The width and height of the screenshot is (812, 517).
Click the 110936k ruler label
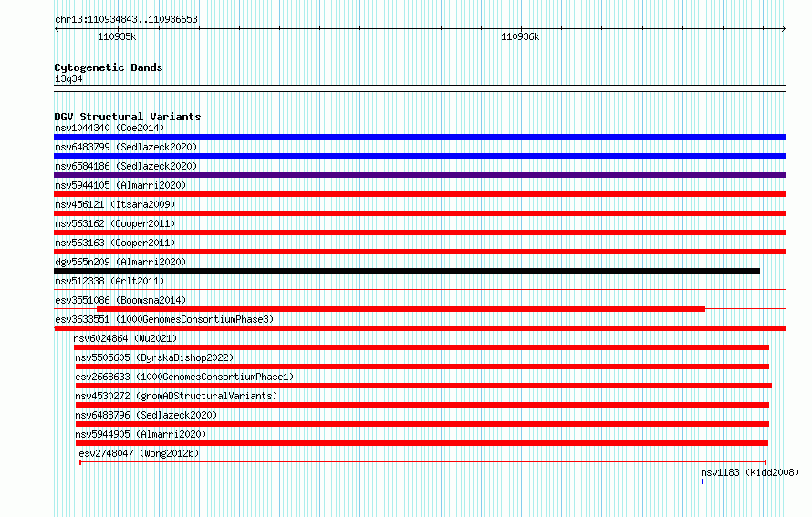pos(520,36)
